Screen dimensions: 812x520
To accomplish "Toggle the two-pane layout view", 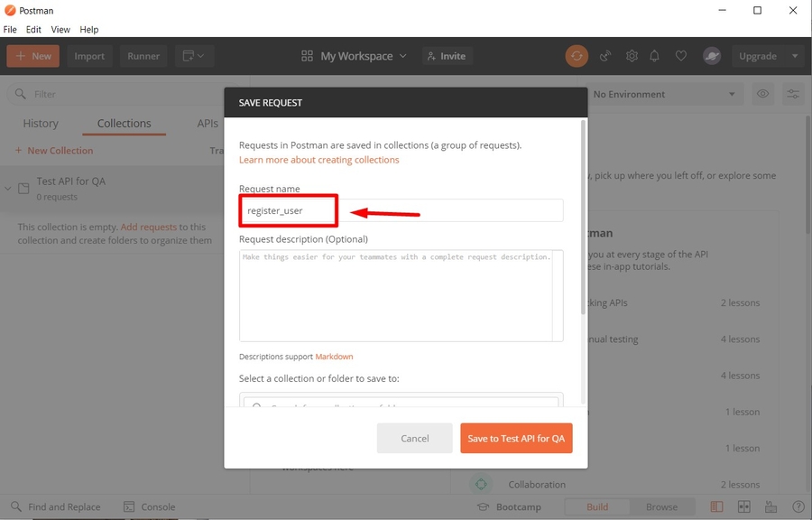I will click(x=743, y=506).
